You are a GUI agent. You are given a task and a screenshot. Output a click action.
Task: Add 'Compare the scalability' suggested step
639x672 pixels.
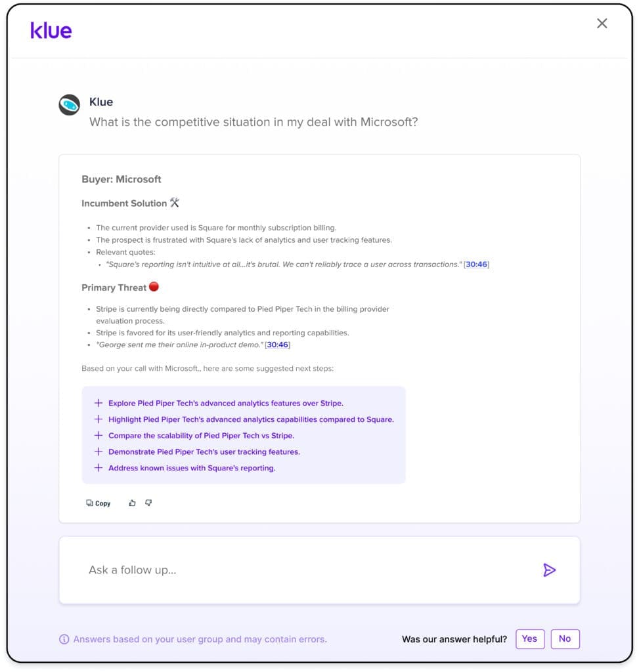(201, 436)
